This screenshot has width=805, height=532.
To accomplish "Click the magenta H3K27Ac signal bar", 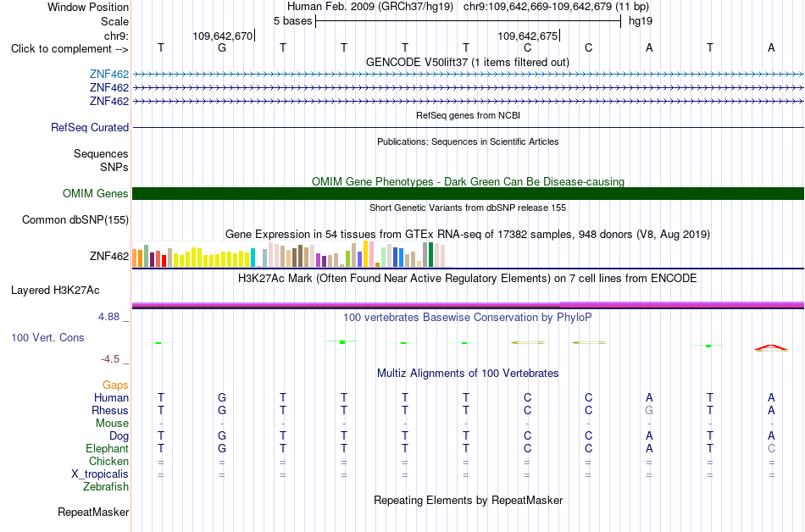I will click(469, 305).
